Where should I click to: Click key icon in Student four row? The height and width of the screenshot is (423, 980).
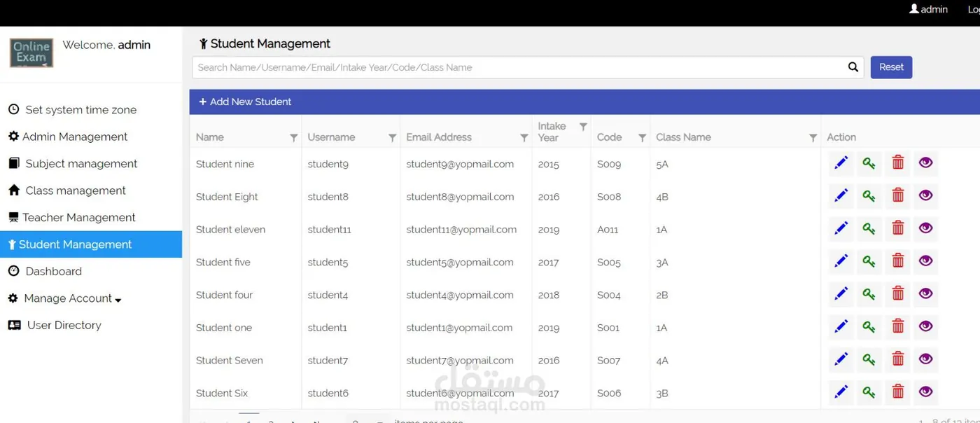[869, 294]
